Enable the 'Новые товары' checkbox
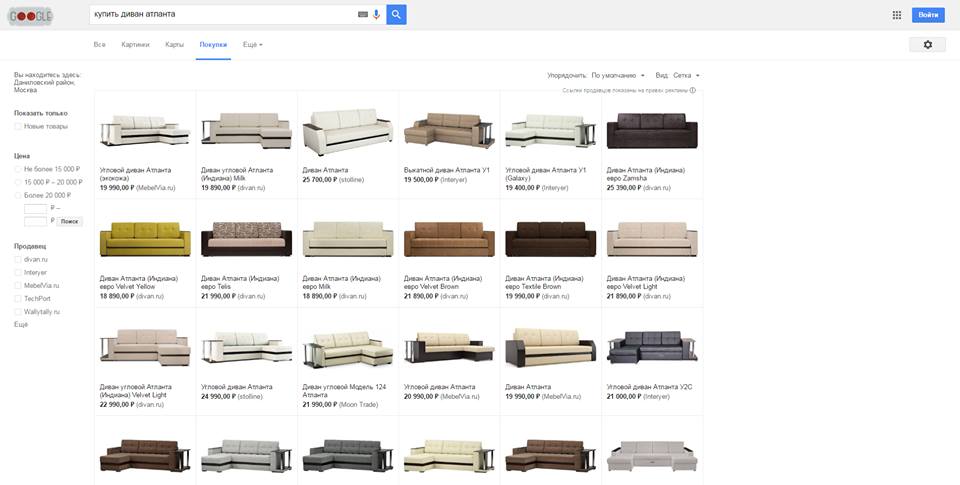The height and width of the screenshot is (485, 960). pos(18,127)
